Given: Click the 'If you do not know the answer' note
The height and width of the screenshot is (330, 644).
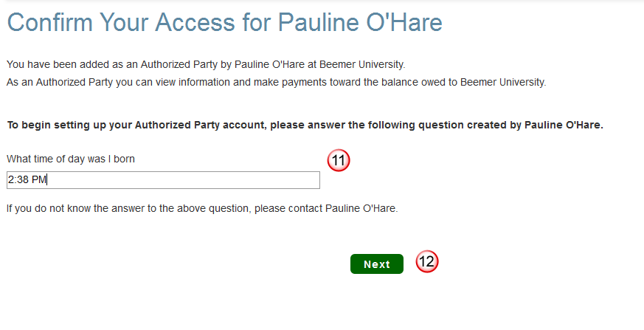Looking at the screenshot, I should (x=201, y=208).
